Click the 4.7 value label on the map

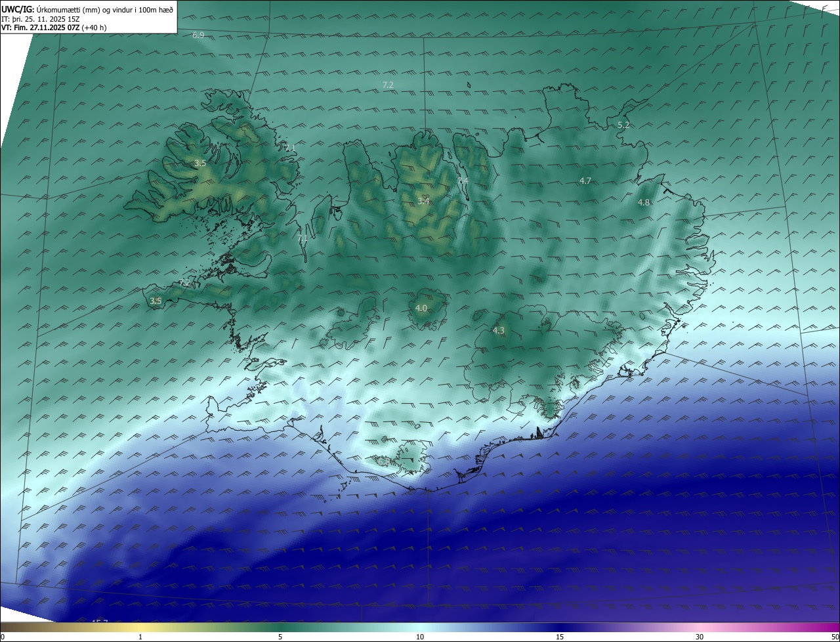click(x=585, y=181)
